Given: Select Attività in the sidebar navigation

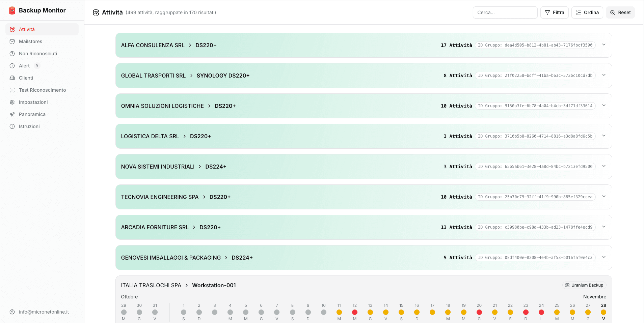Looking at the screenshot, I should pyautogui.click(x=27, y=29).
